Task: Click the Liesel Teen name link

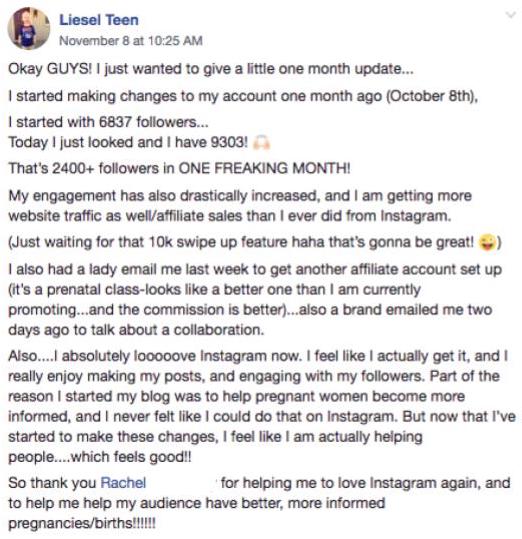Action: tap(99, 20)
